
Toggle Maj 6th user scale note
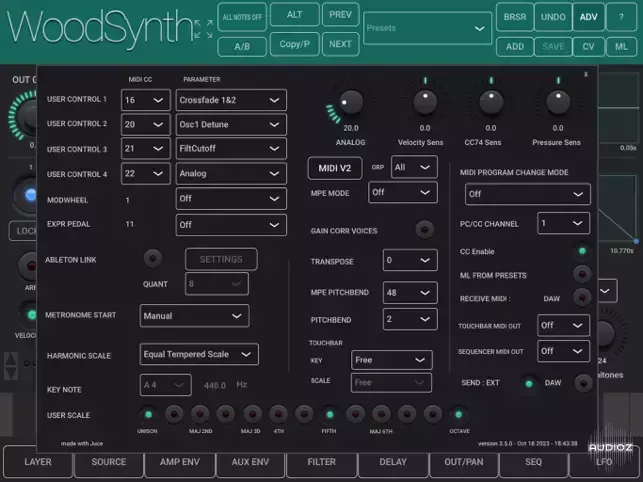click(381, 414)
